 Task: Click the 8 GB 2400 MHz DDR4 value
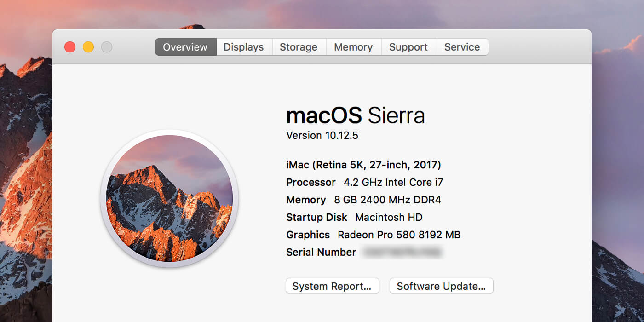pyautogui.click(x=387, y=200)
